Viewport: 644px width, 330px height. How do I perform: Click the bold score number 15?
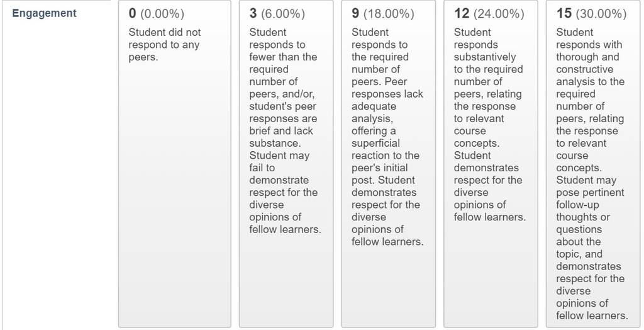pyautogui.click(x=564, y=13)
